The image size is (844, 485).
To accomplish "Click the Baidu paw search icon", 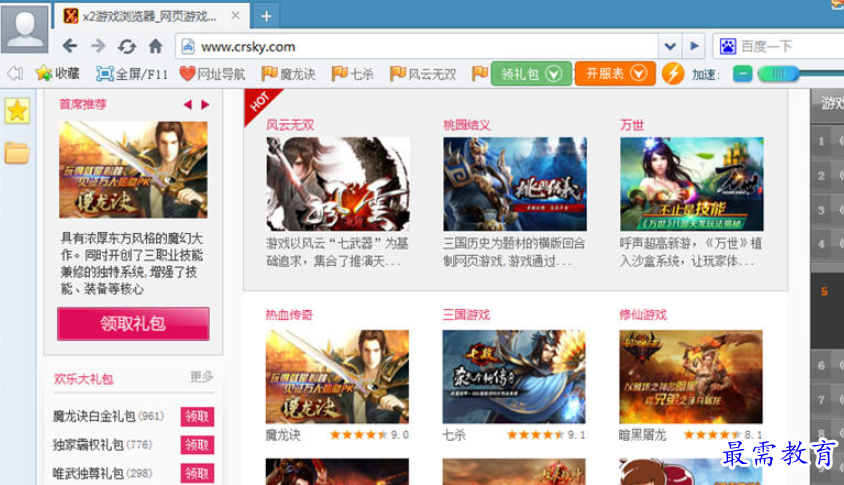I will (727, 47).
